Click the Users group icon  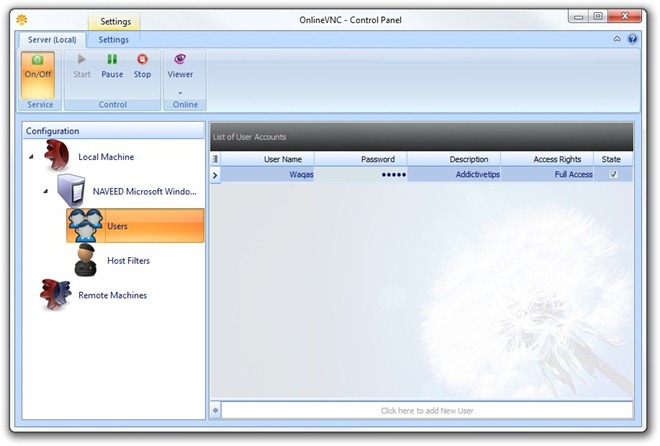point(85,226)
